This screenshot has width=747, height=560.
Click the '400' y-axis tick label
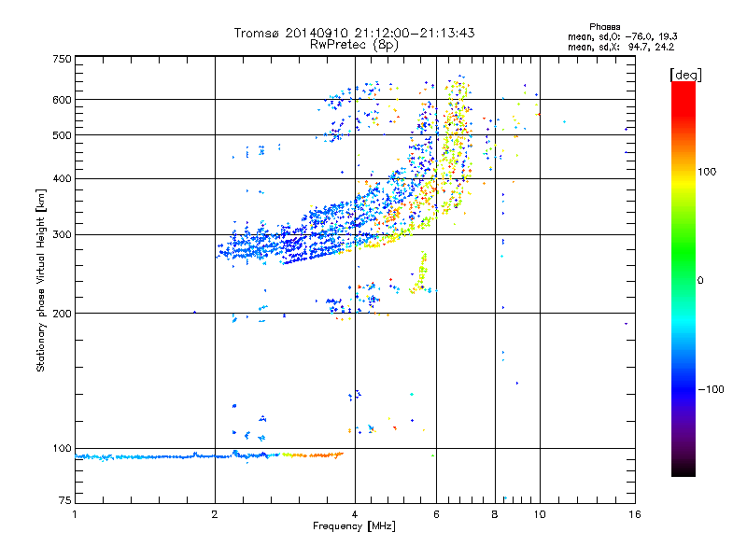pyautogui.click(x=62, y=178)
